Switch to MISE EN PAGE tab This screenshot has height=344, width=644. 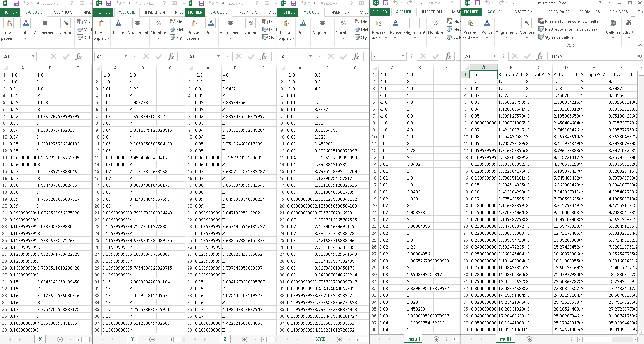coord(556,12)
